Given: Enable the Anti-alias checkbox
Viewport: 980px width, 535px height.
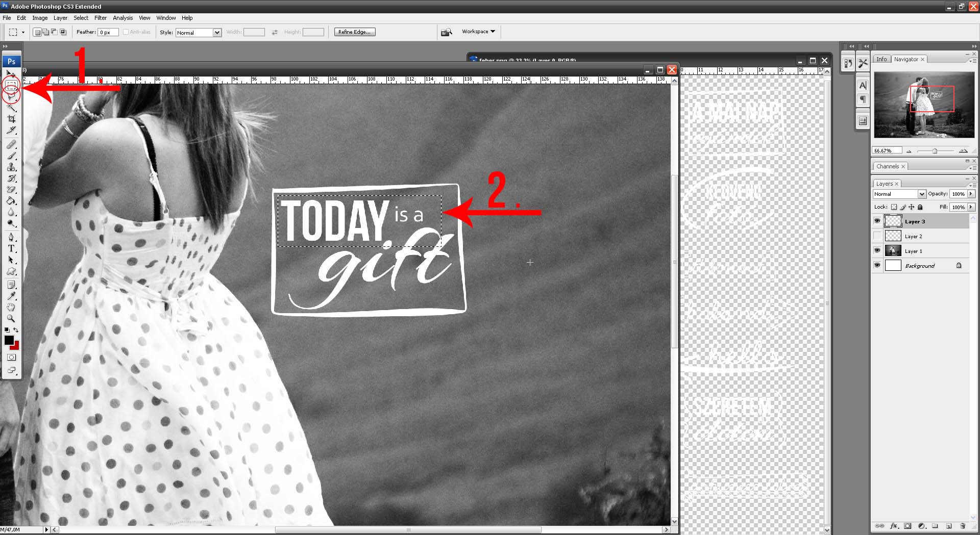Looking at the screenshot, I should click(x=126, y=32).
